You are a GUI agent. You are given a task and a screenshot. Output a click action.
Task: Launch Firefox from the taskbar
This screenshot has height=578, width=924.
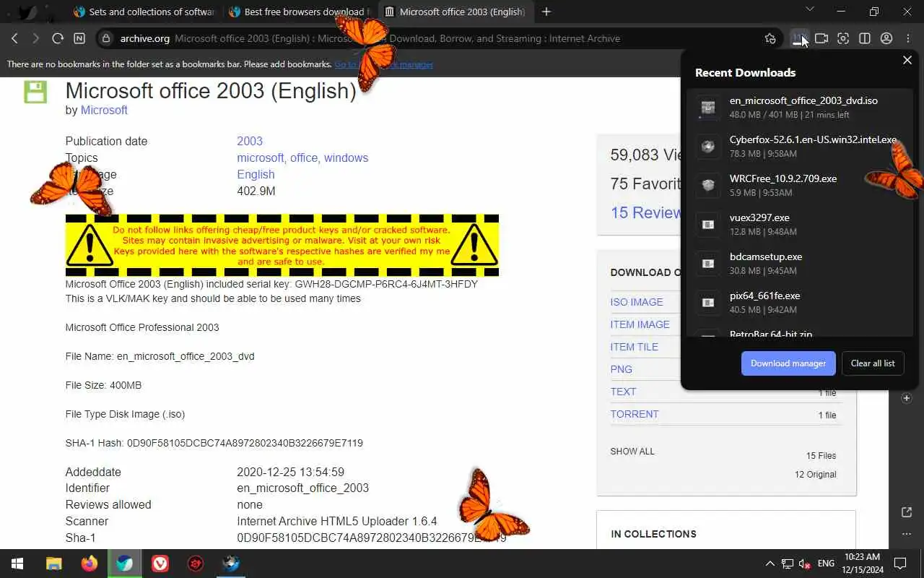coord(90,564)
